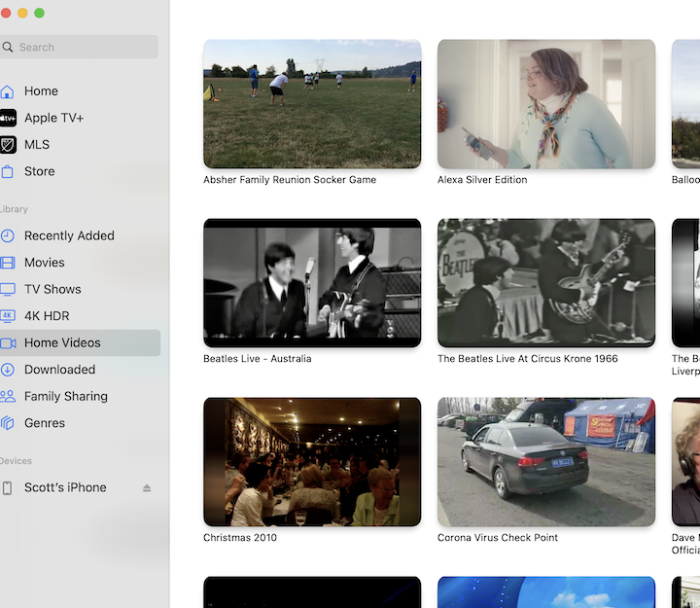The image size is (700, 608).
Task: Click the iPhone device icon
Action: coord(7,487)
